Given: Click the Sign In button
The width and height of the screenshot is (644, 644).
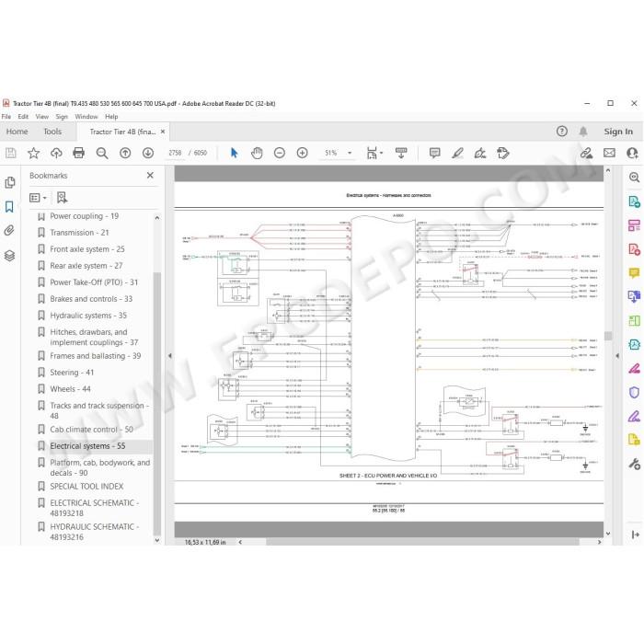Looking at the screenshot, I should point(618,132).
